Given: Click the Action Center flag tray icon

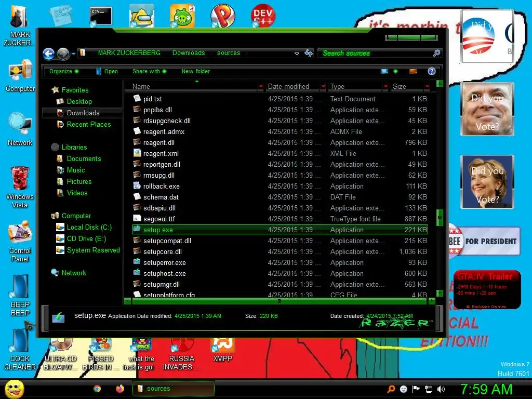Looking at the screenshot, I should [x=416, y=389].
